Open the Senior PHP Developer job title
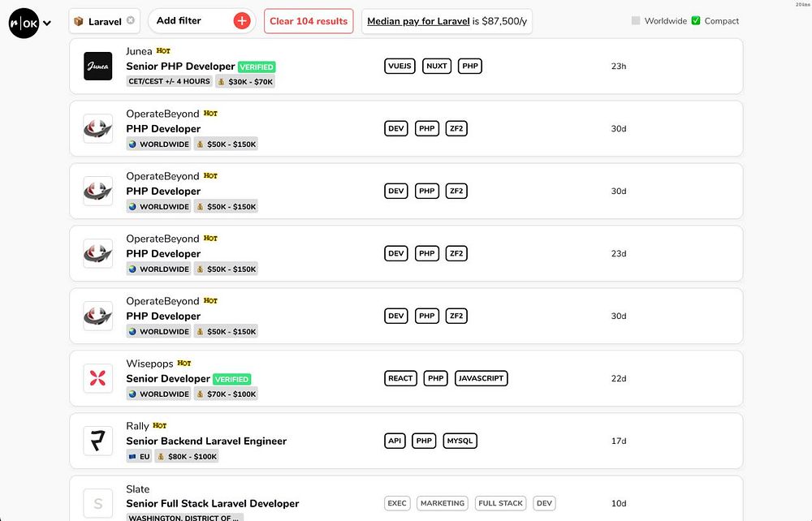This screenshot has height=521, width=812. 181,67
